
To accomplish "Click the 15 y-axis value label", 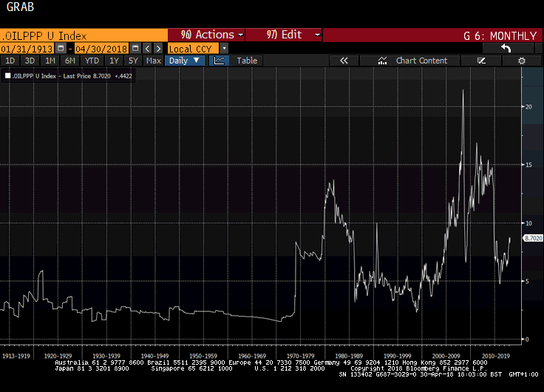I will click(x=528, y=165).
